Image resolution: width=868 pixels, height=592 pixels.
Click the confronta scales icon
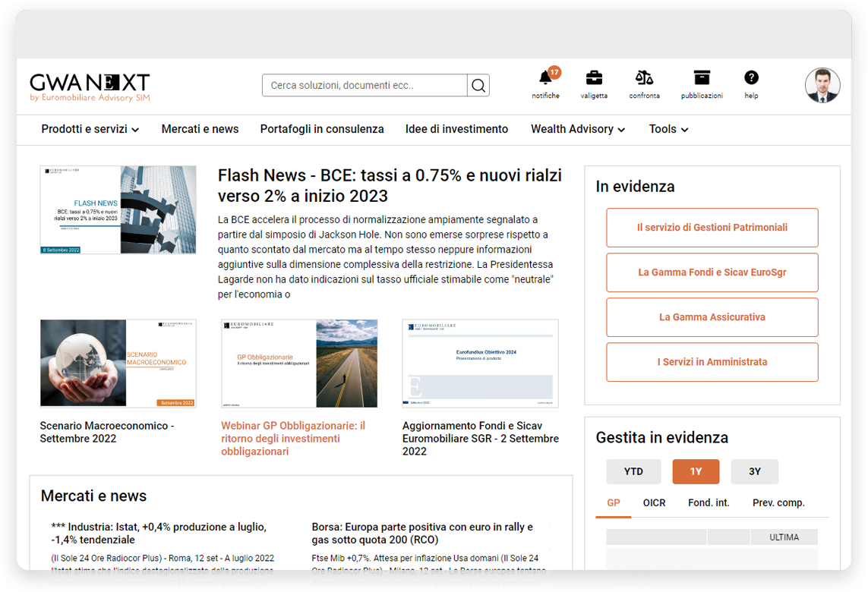click(x=644, y=77)
